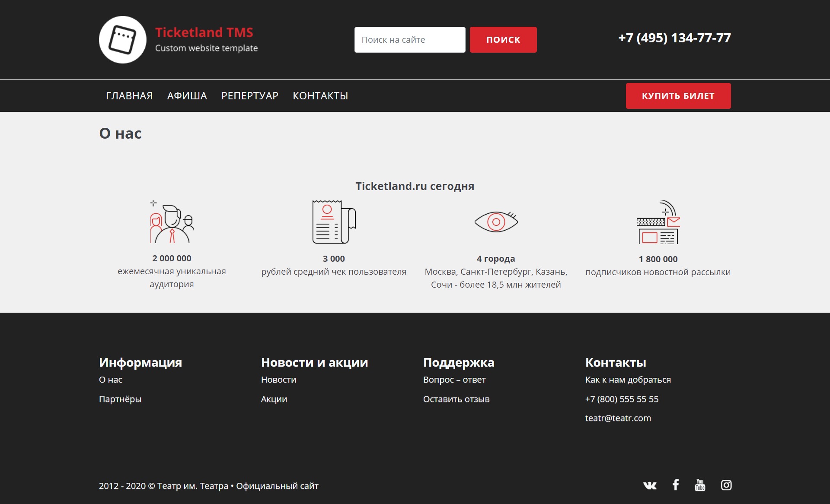Click the Поддержка footer heading
The image size is (830, 504).
[459, 362]
